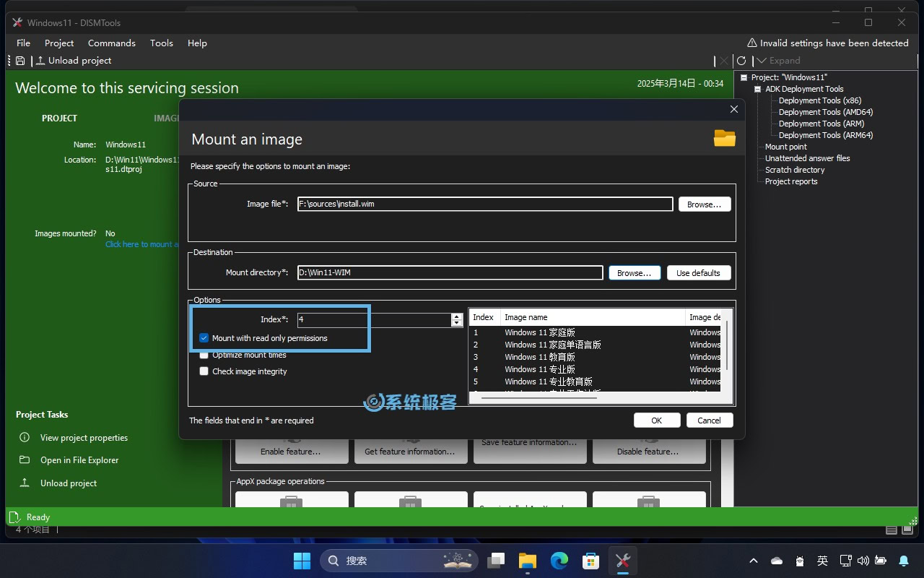Screen dimensions: 924x578
Task: Select Deployment Tools (ARM64) tree item
Action: 826,135
